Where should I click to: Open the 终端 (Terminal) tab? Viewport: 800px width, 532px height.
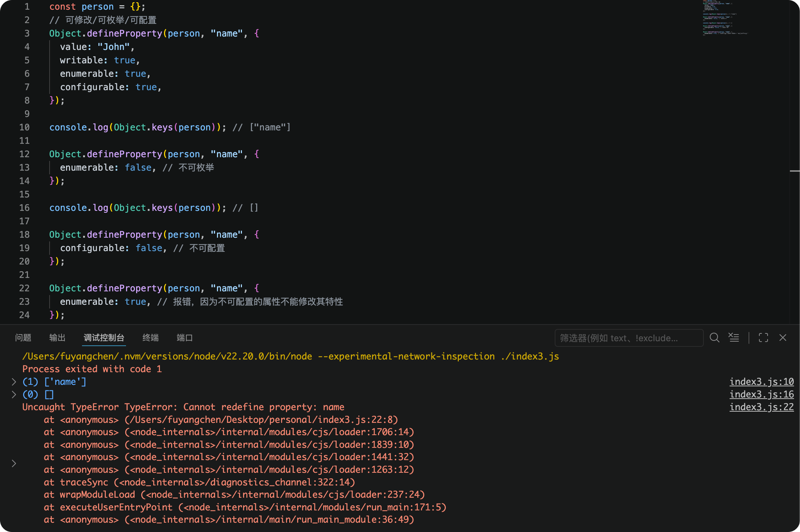[151, 338]
